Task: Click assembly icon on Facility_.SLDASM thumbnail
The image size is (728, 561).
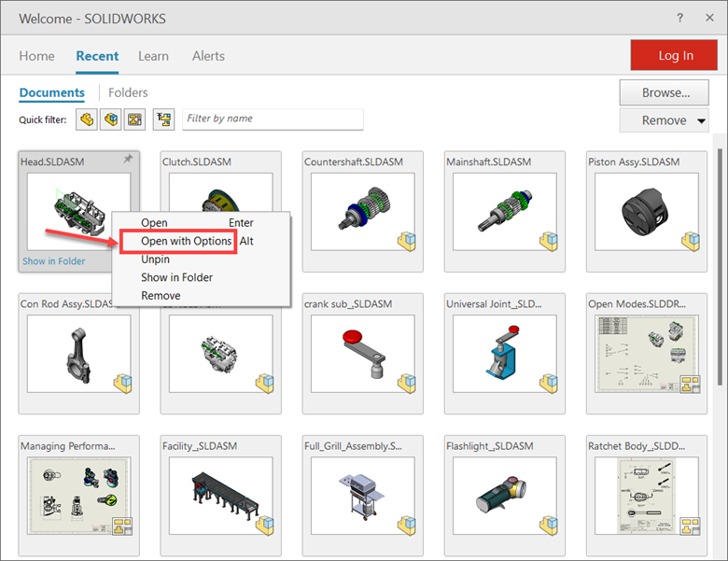Action: [265, 526]
